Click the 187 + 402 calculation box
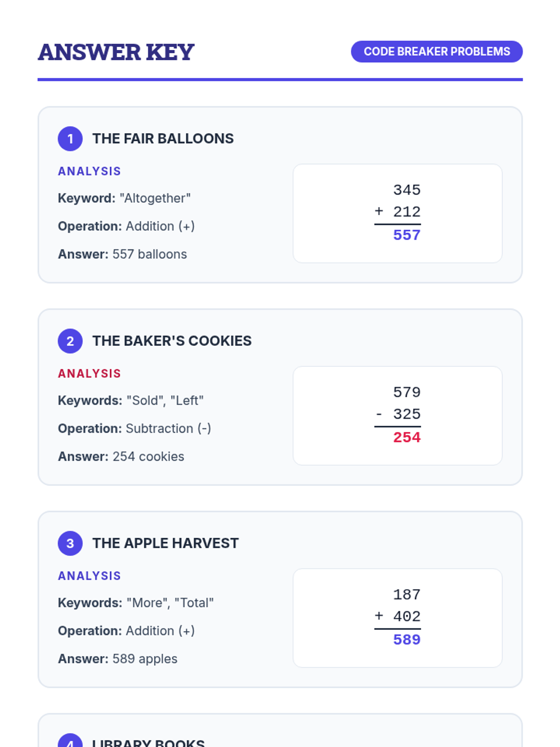This screenshot has width=560, height=747. click(398, 618)
